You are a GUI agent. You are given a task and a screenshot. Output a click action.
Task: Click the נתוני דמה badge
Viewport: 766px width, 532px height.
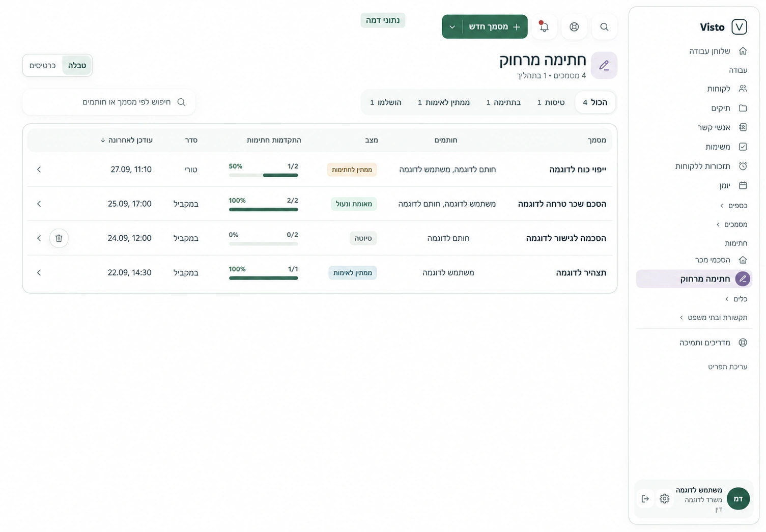pyautogui.click(x=383, y=20)
